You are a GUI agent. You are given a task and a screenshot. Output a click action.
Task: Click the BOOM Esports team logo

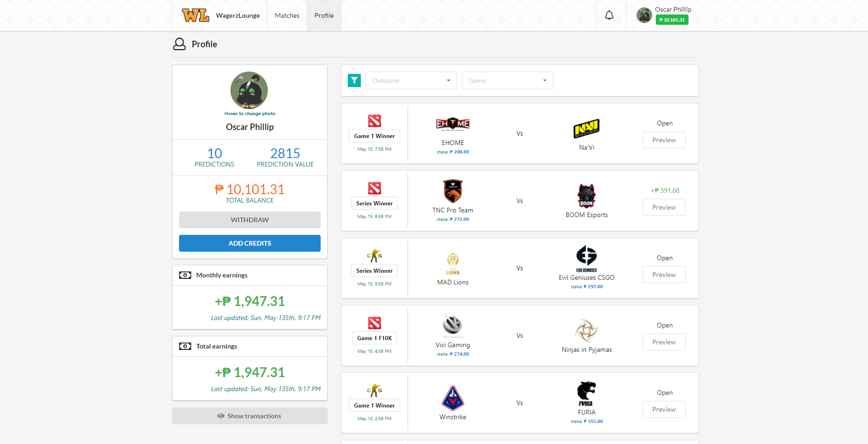click(586, 196)
